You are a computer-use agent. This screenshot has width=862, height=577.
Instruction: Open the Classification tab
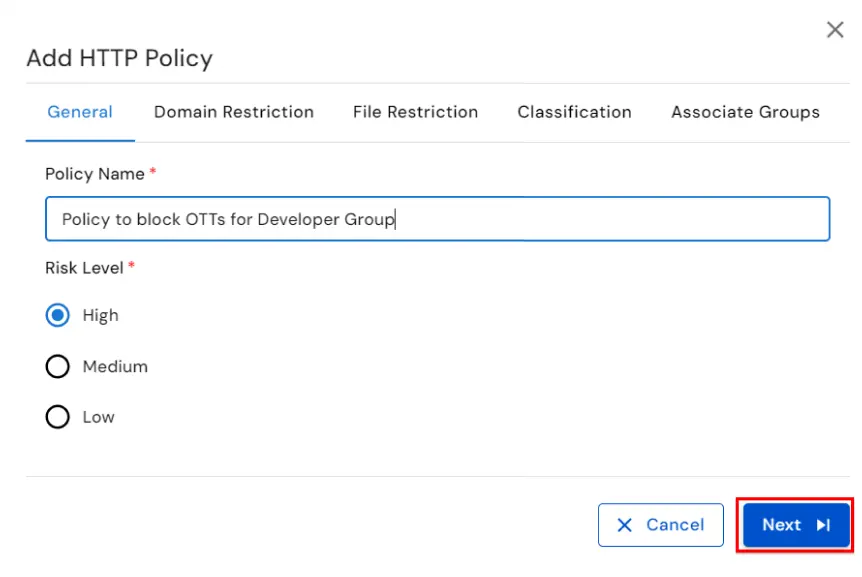coord(574,112)
